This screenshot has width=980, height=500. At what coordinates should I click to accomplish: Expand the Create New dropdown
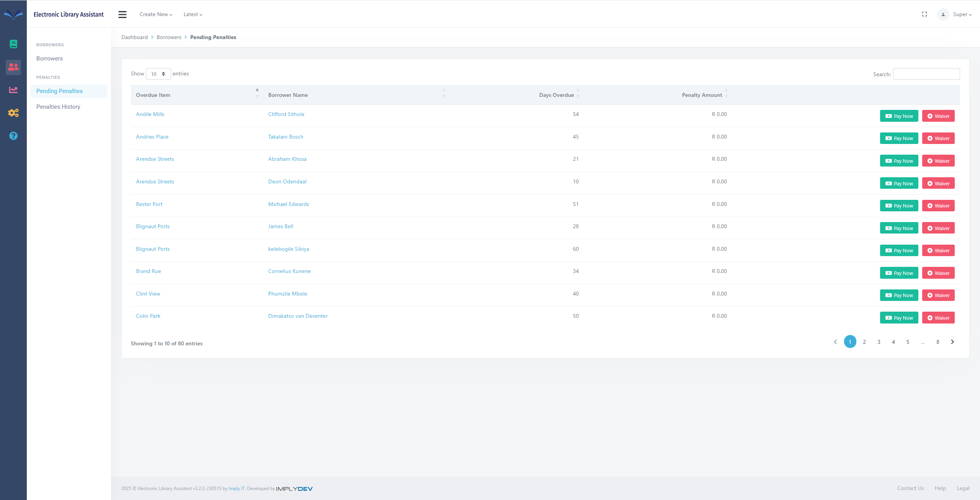coord(155,14)
